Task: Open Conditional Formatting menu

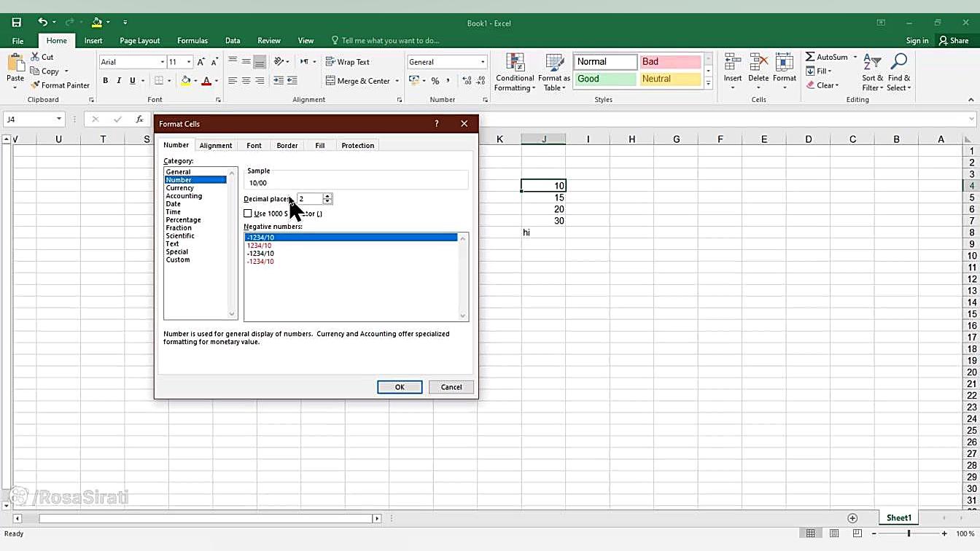Action: click(515, 72)
